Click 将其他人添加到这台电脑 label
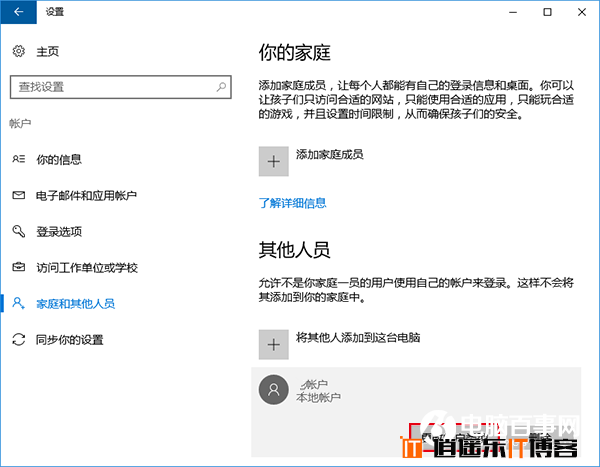This screenshot has height=467, width=600. click(358, 337)
